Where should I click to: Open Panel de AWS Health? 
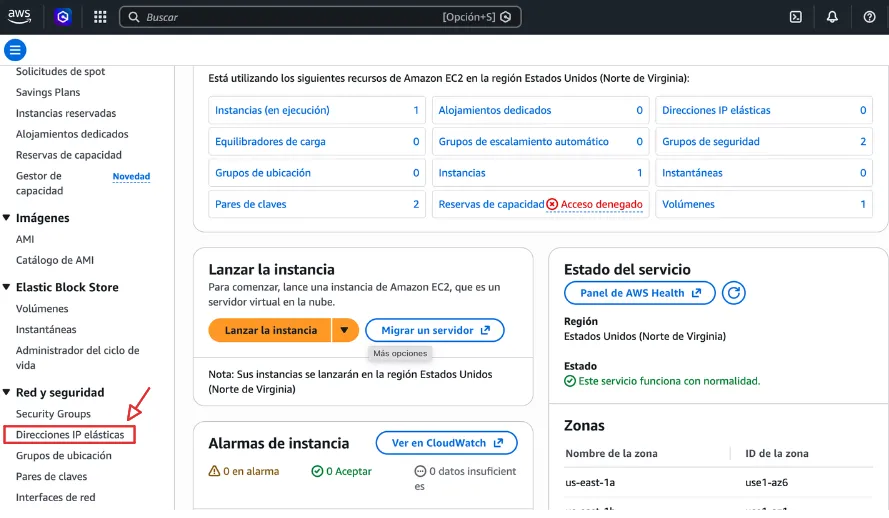640,293
